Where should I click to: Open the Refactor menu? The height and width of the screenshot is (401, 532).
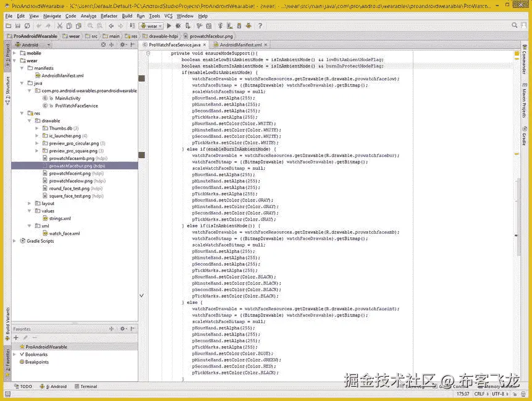[109, 16]
